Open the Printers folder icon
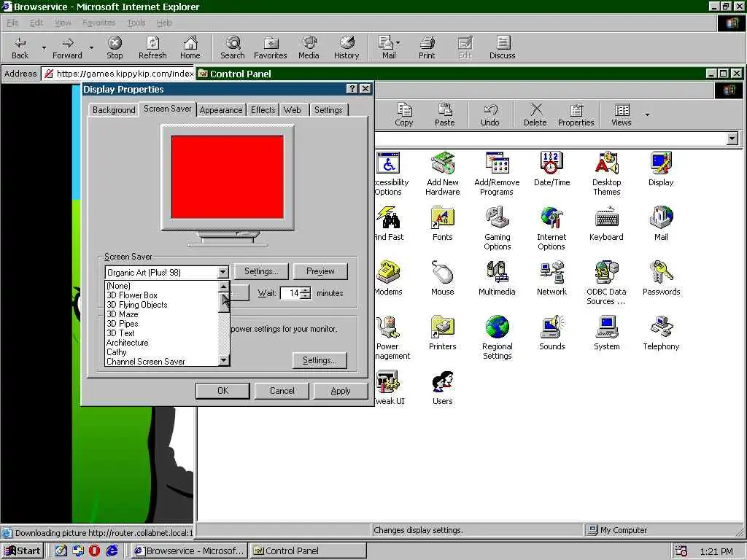747x560 pixels. point(443,333)
